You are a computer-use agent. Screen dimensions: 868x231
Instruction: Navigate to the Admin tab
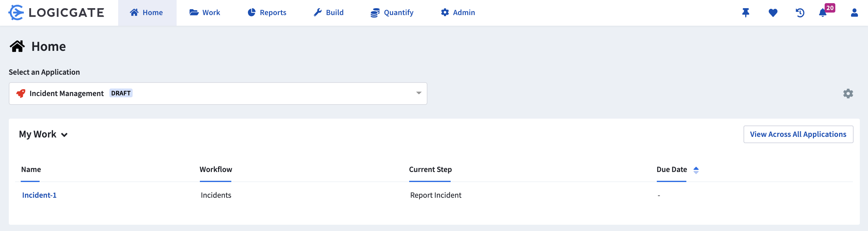[x=458, y=13]
